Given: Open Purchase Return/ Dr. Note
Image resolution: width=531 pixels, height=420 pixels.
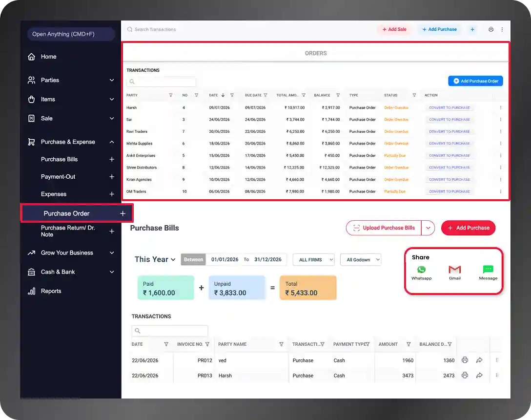Looking at the screenshot, I should pyautogui.click(x=68, y=231).
